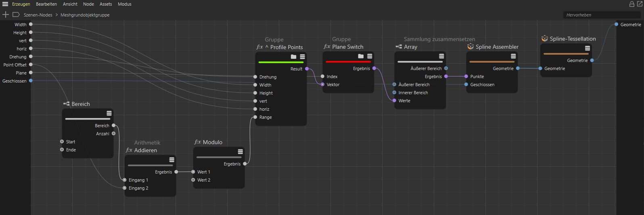Click the lock icon at top right
Image resolution: width=644 pixels, height=215 pixels.
(632, 4)
